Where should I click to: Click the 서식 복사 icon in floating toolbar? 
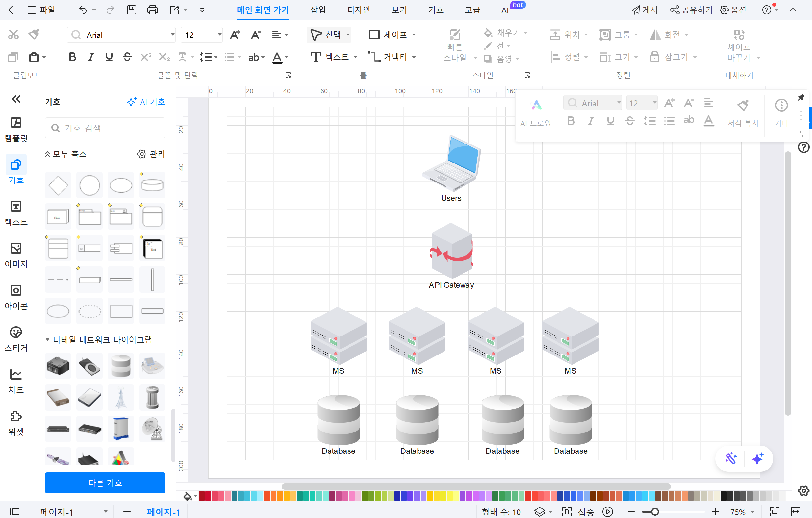[x=743, y=105]
